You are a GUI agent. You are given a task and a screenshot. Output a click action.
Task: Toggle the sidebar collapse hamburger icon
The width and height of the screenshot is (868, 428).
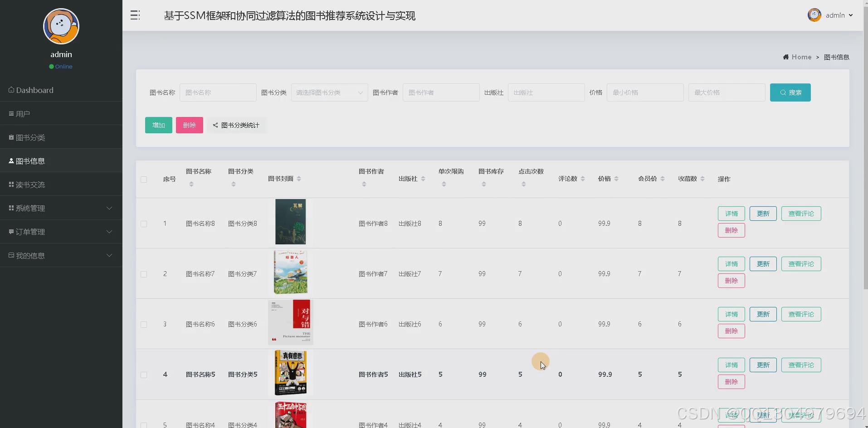[135, 15]
